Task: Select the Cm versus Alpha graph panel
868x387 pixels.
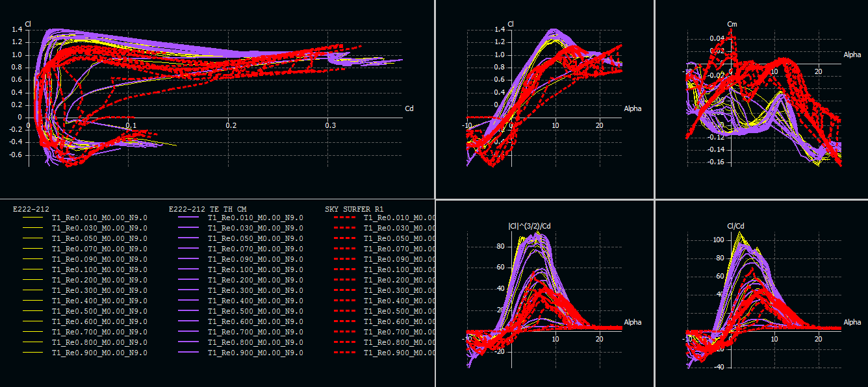Action: tap(761, 97)
